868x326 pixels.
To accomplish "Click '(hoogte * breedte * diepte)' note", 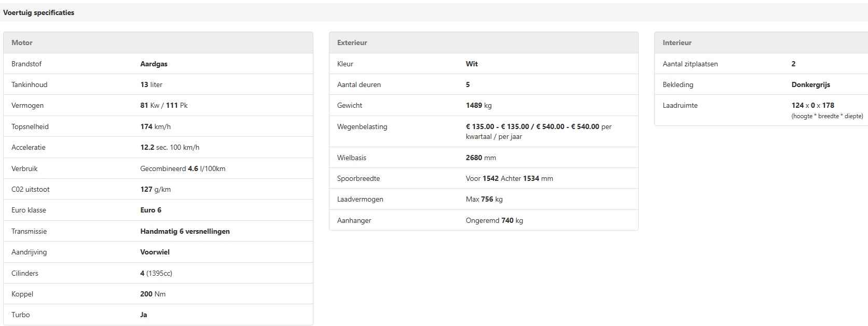I will (827, 116).
